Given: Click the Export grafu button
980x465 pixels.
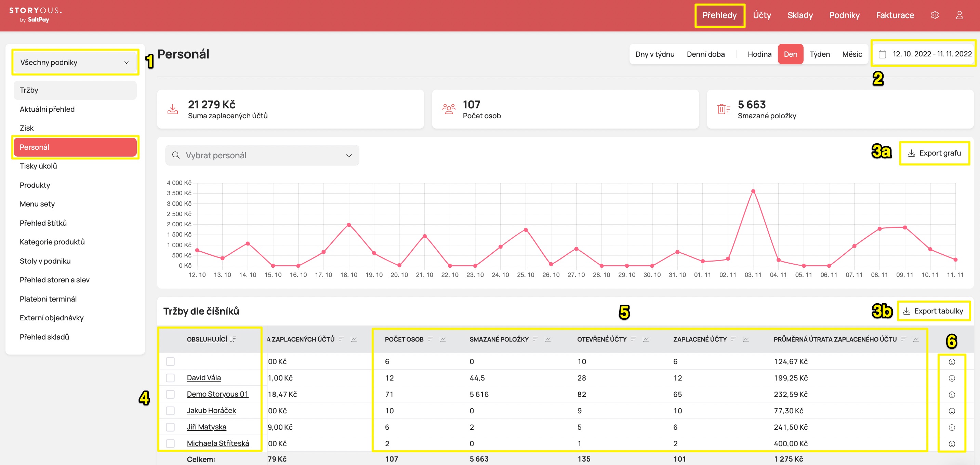Looking at the screenshot, I should (x=934, y=153).
